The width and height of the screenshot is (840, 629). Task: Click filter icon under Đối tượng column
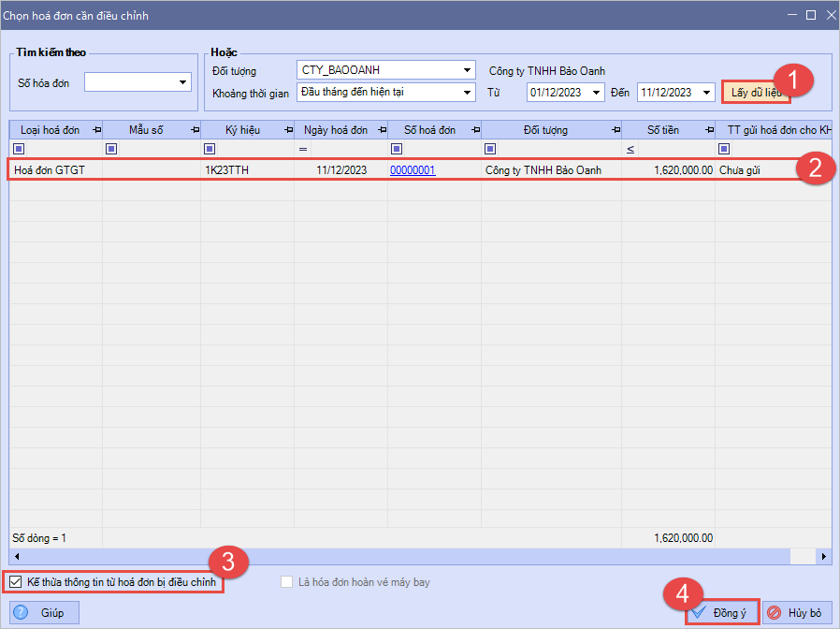(x=490, y=149)
